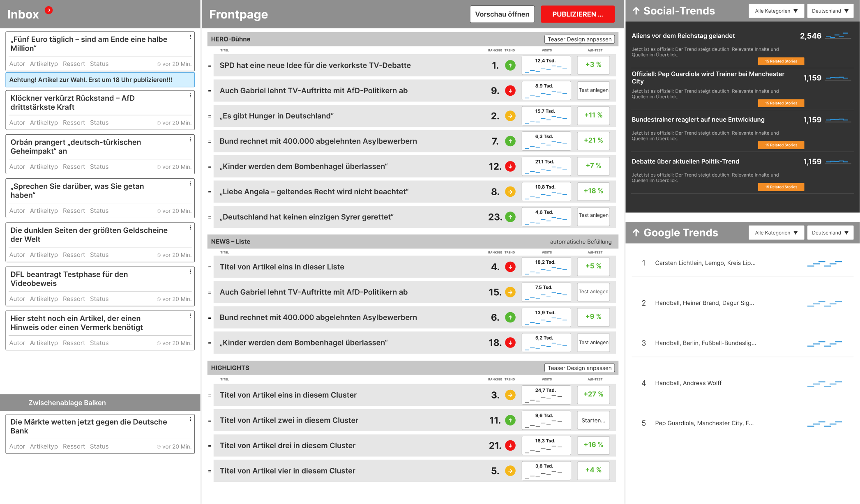
Task: Click 'Starten...' for 'Titel von Artikel zwei'
Action: pos(593,420)
